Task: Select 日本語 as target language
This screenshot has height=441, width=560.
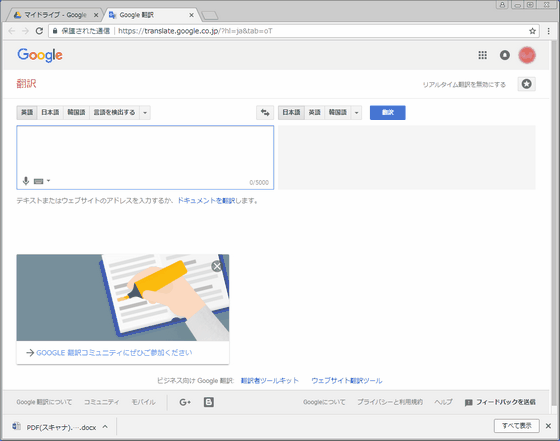Action: pos(291,112)
